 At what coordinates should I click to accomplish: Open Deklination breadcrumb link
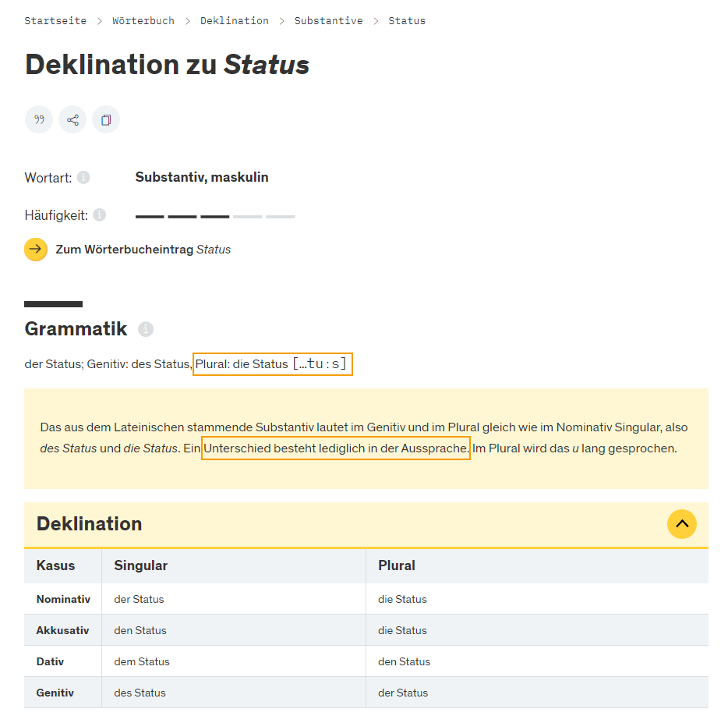click(x=235, y=21)
